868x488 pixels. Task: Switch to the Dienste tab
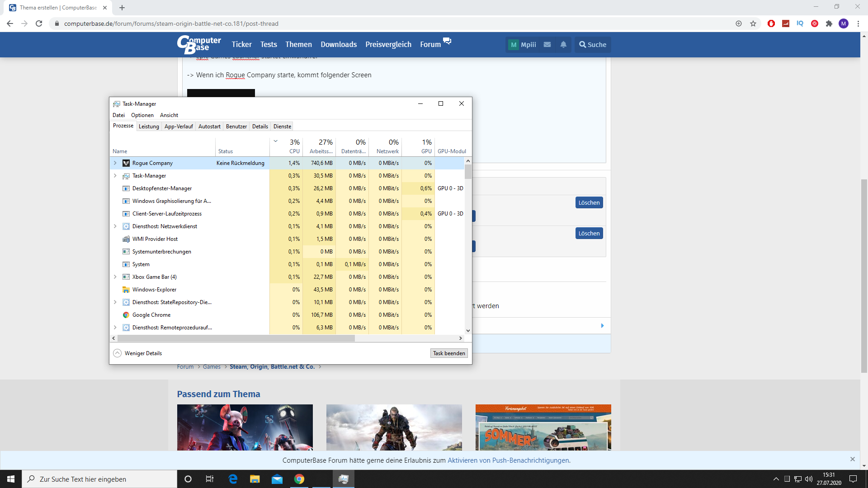[282, 127]
